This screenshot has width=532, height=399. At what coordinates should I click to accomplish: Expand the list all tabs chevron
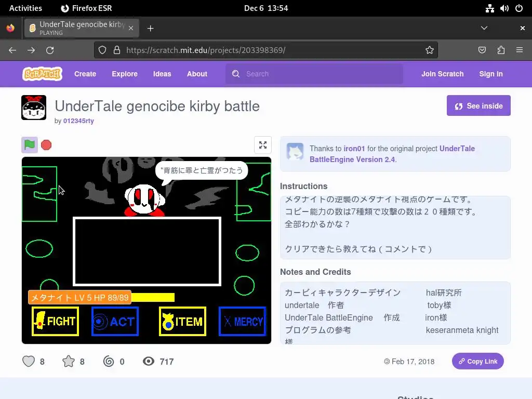point(484,28)
